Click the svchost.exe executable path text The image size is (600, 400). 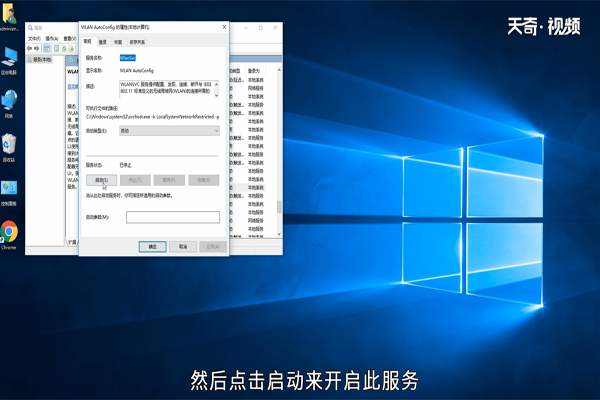click(x=152, y=117)
